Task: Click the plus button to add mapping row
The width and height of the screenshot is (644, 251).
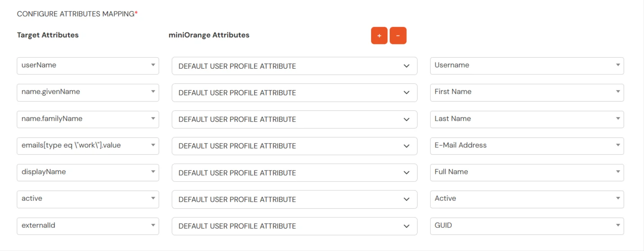Action: click(379, 35)
